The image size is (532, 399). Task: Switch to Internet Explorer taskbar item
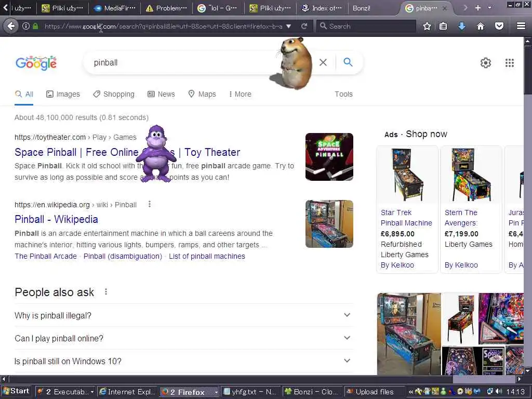(x=127, y=392)
